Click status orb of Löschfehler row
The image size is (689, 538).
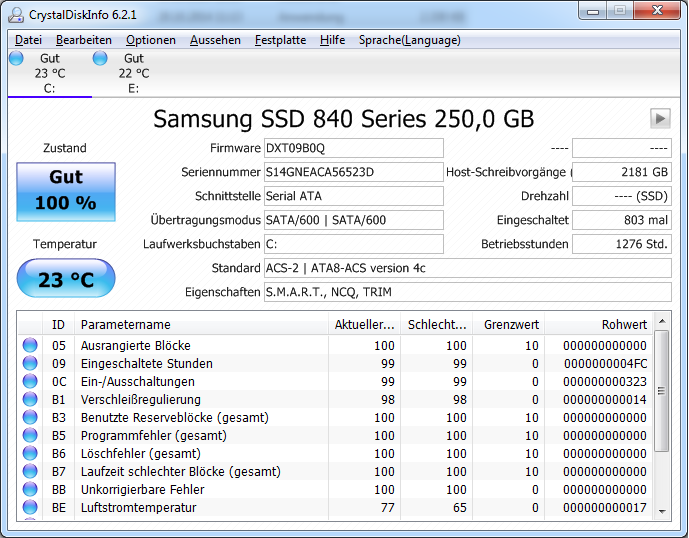(30, 453)
